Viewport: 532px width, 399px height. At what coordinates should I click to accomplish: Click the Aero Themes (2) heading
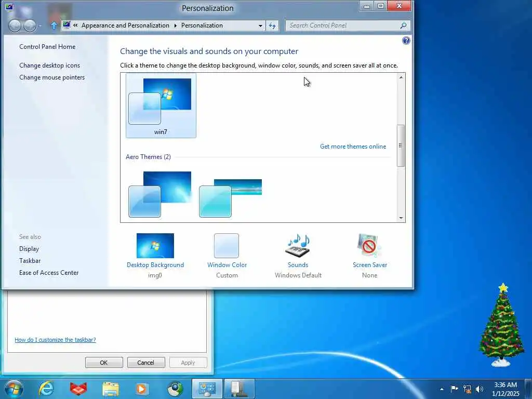[x=148, y=157]
